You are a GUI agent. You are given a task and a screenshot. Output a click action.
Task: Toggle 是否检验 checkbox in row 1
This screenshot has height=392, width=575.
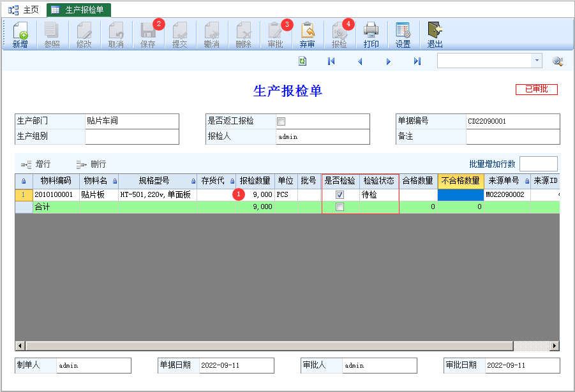click(x=340, y=195)
